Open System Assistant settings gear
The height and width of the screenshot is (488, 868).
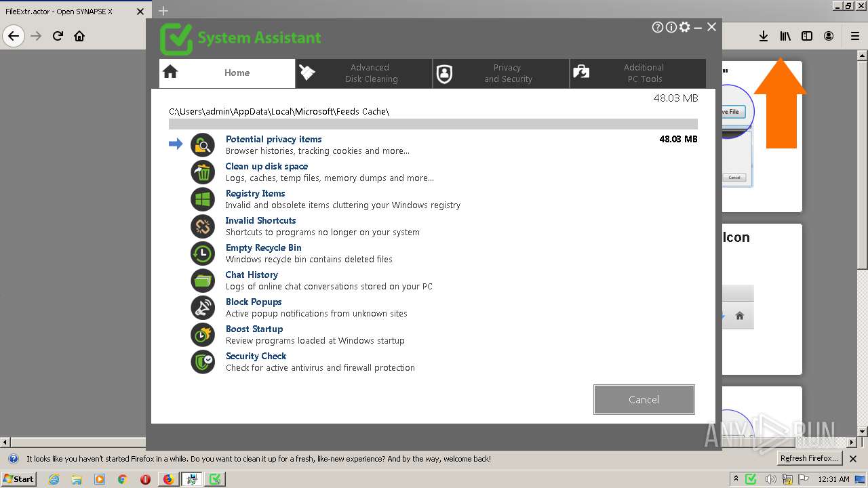(x=684, y=27)
